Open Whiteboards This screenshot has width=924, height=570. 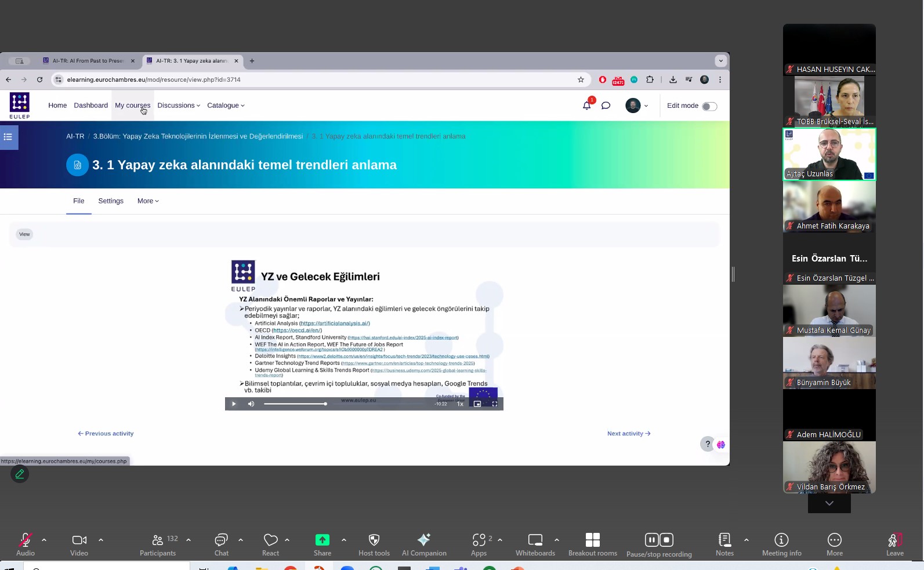point(535,544)
